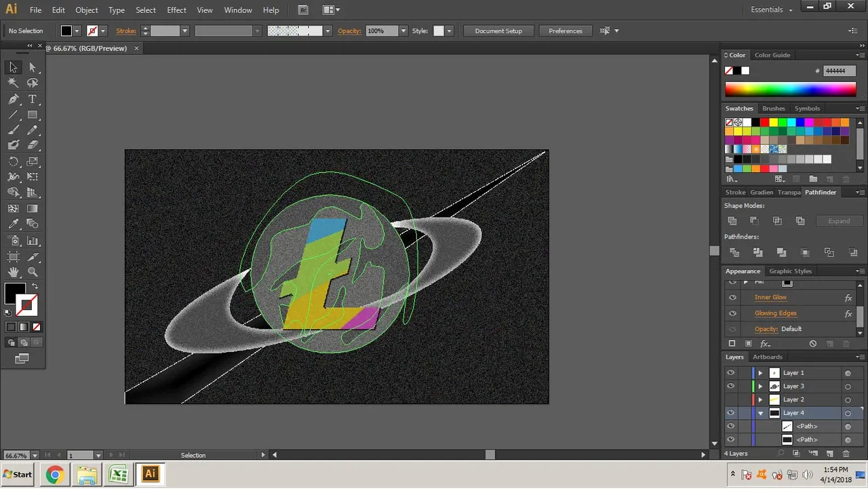Open the stroke weight dropdown
This screenshot has width=868, height=495.
(184, 31)
